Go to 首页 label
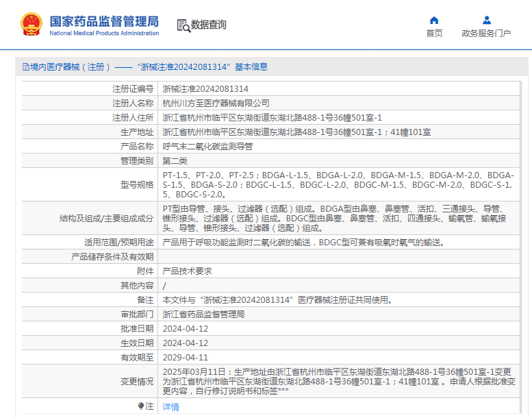Screen dimensions: 532x418 point(434,34)
